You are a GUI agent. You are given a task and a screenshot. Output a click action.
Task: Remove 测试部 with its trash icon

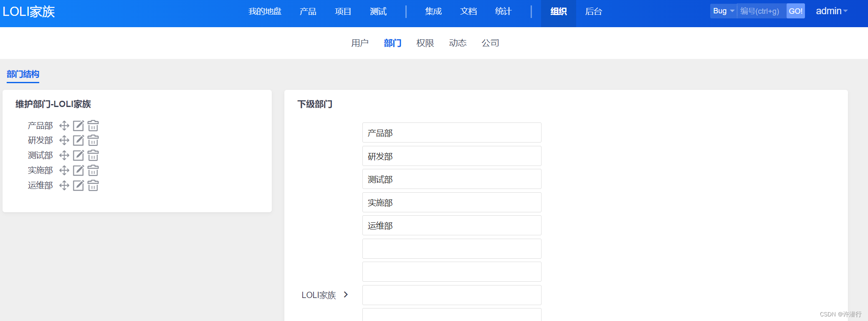(93, 155)
